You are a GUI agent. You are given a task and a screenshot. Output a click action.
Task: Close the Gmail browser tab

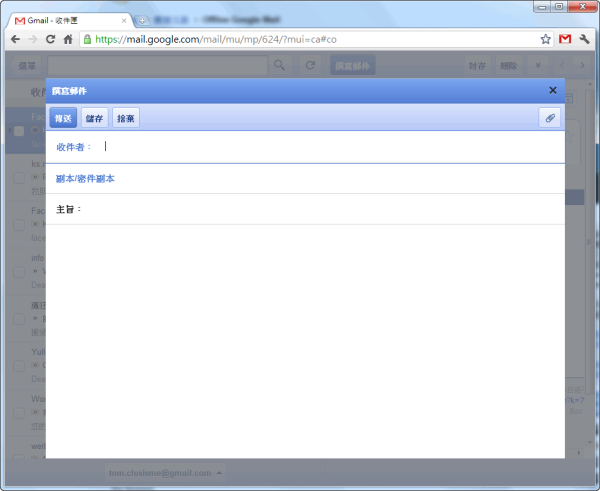click(x=124, y=21)
